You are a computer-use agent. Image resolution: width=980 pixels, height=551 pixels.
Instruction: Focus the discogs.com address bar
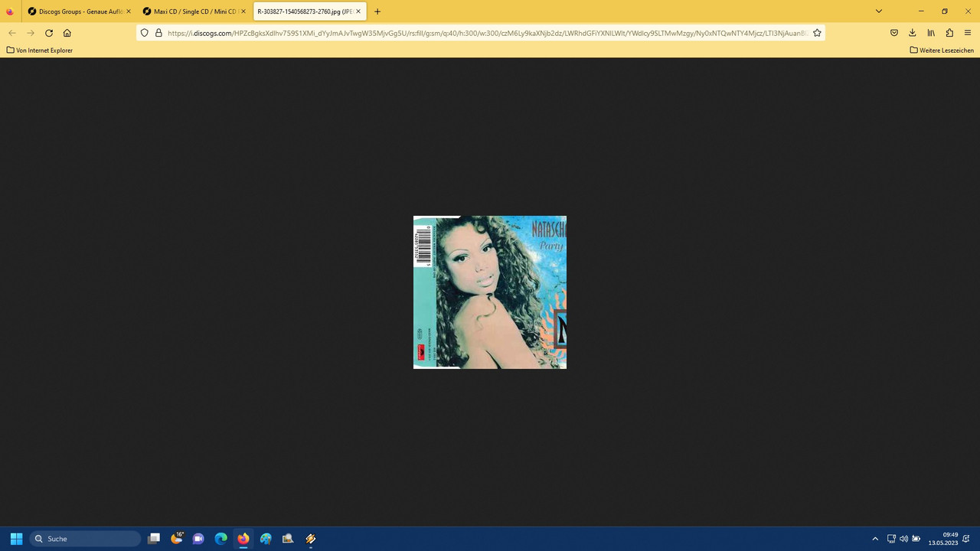[487, 33]
